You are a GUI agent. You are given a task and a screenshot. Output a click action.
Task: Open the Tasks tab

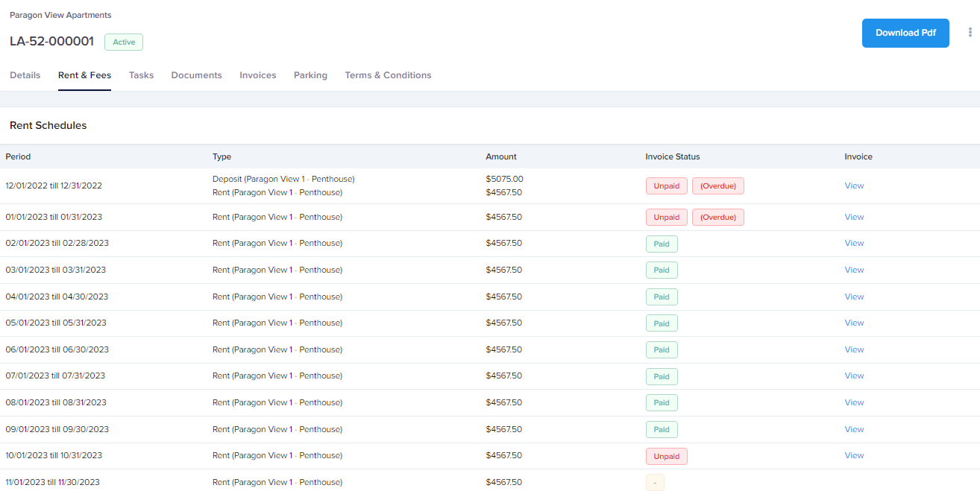[x=141, y=75]
